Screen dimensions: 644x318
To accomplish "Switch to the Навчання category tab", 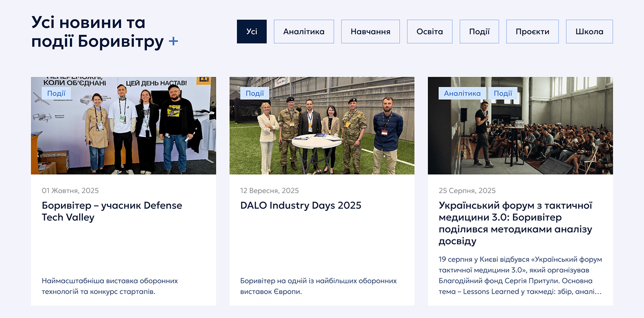I will tap(370, 32).
